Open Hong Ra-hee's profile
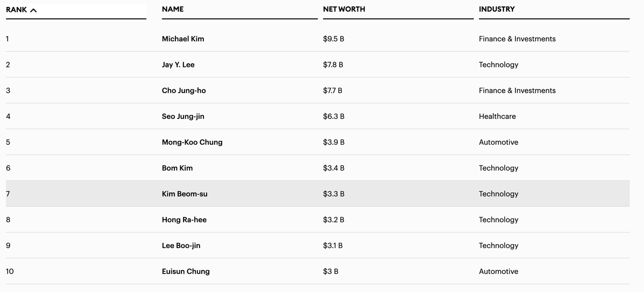 click(184, 220)
